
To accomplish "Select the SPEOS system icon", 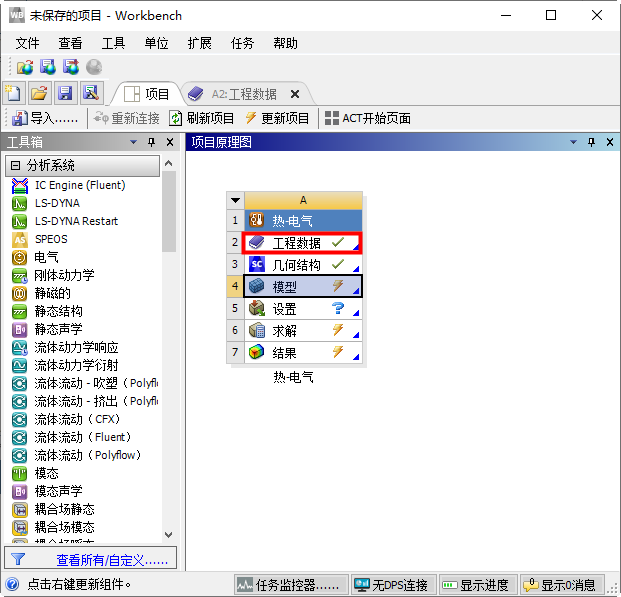I will coord(19,239).
